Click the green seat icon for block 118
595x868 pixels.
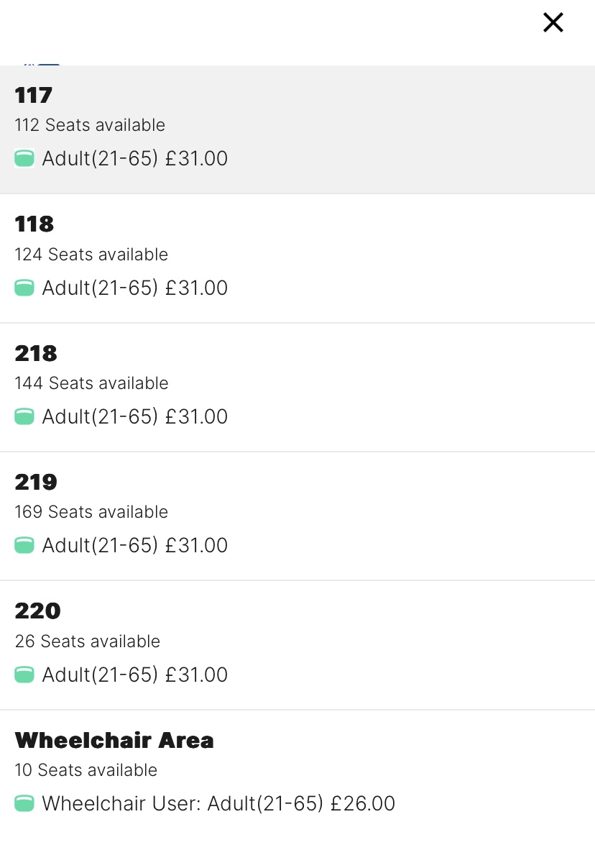click(24, 288)
